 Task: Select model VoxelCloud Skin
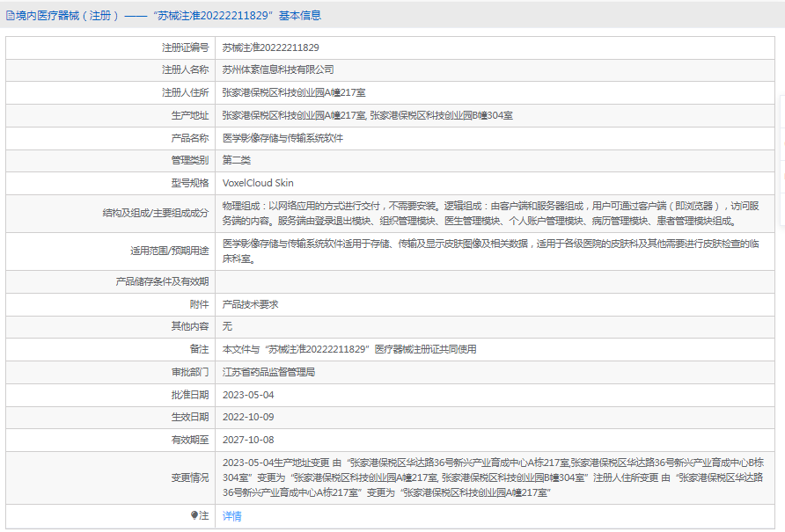click(x=258, y=183)
